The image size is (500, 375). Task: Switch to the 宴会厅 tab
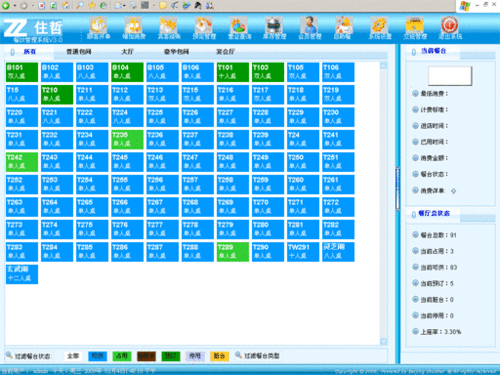[225, 52]
